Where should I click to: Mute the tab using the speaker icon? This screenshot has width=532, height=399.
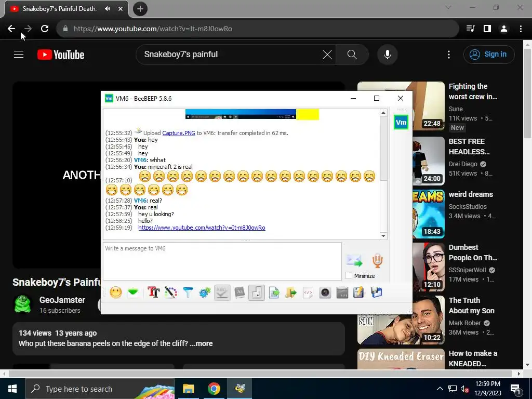[x=107, y=9]
